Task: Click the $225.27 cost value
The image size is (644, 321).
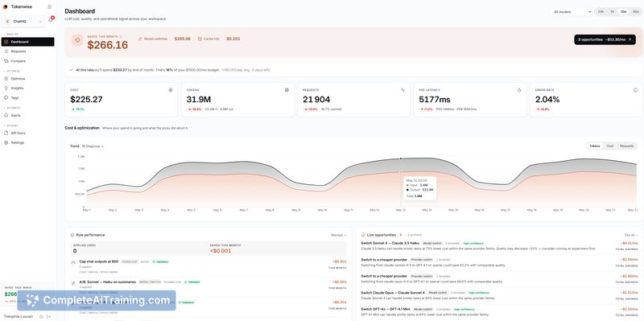Action: coord(86,99)
